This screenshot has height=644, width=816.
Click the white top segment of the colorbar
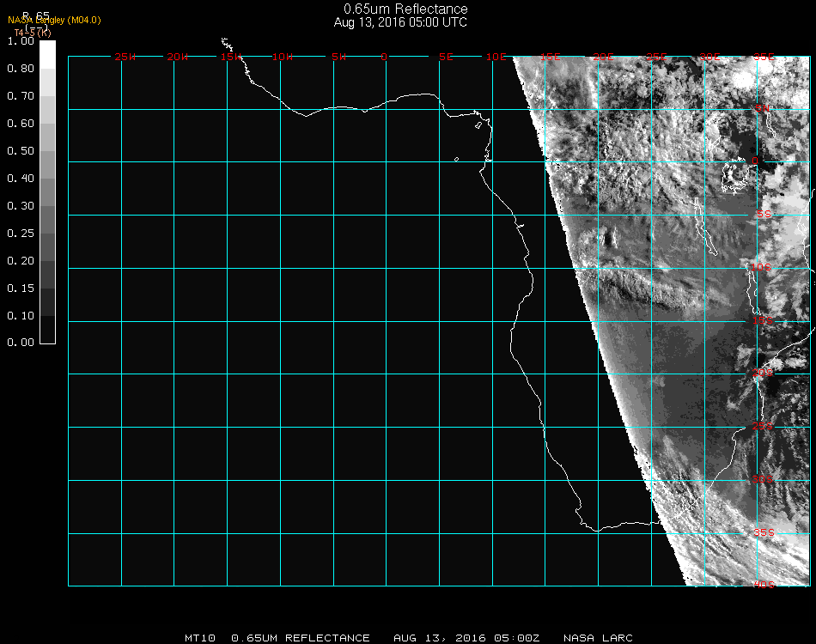[47, 55]
